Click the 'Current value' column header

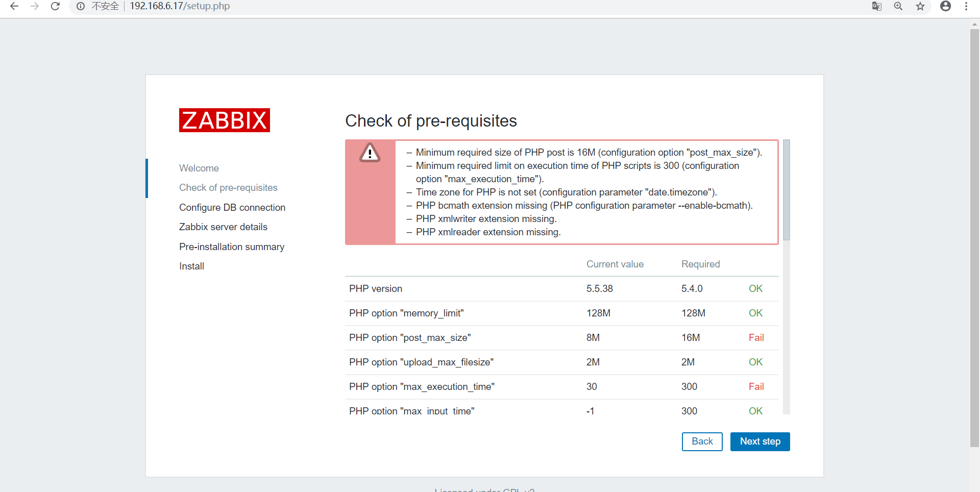click(x=615, y=264)
